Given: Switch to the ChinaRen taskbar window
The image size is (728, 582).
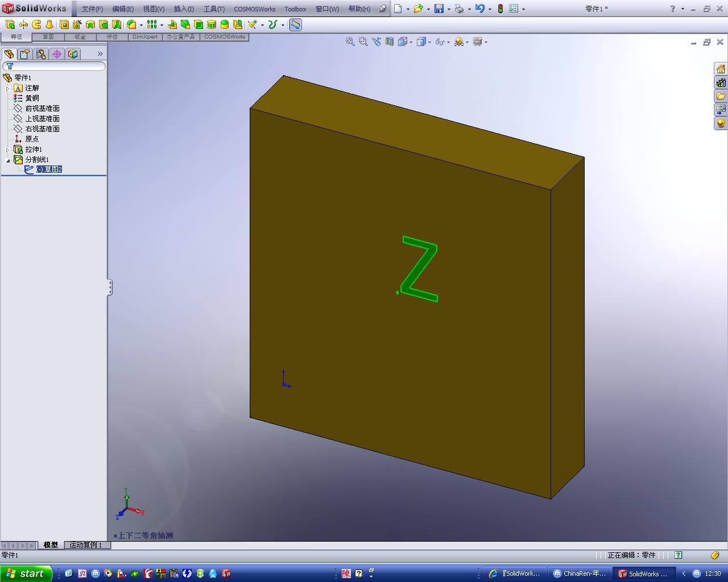Looking at the screenshot, I should click(580, 573).
